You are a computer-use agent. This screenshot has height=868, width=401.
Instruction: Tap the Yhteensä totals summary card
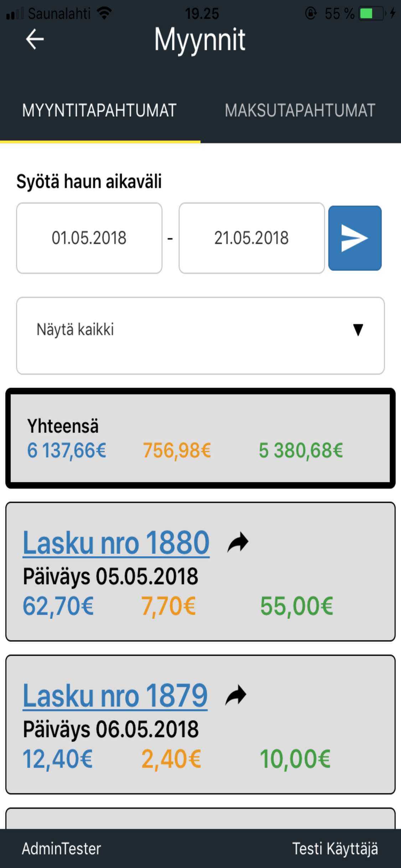tap(200, 438)
